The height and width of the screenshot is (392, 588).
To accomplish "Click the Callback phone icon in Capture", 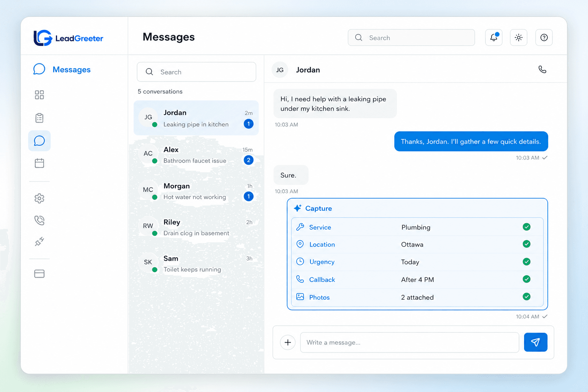I will [300, 279].
